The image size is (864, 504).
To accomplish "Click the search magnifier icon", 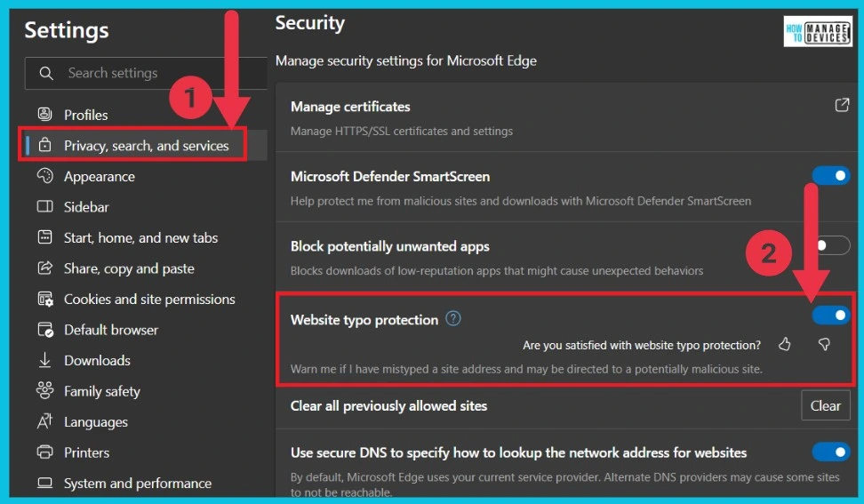I will (x=46, y=73).
